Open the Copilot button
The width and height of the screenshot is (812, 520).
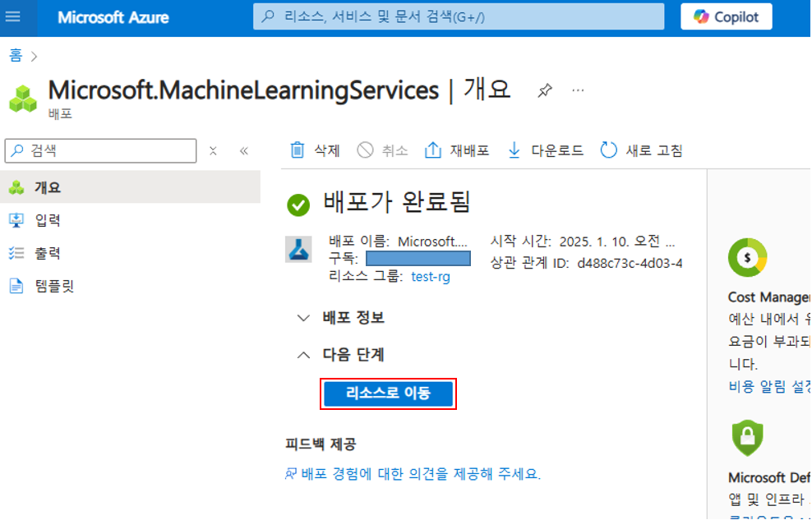[x=726, y=16]
